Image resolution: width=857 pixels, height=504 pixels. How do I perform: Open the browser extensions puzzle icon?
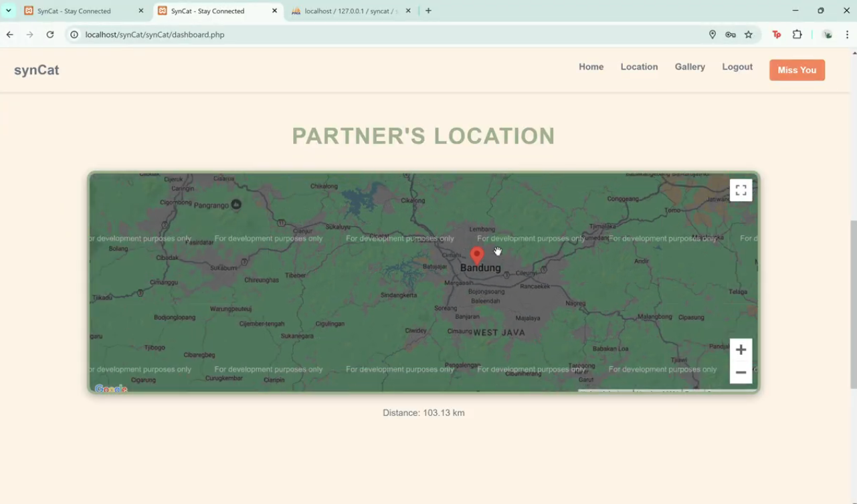pos(797,35)
